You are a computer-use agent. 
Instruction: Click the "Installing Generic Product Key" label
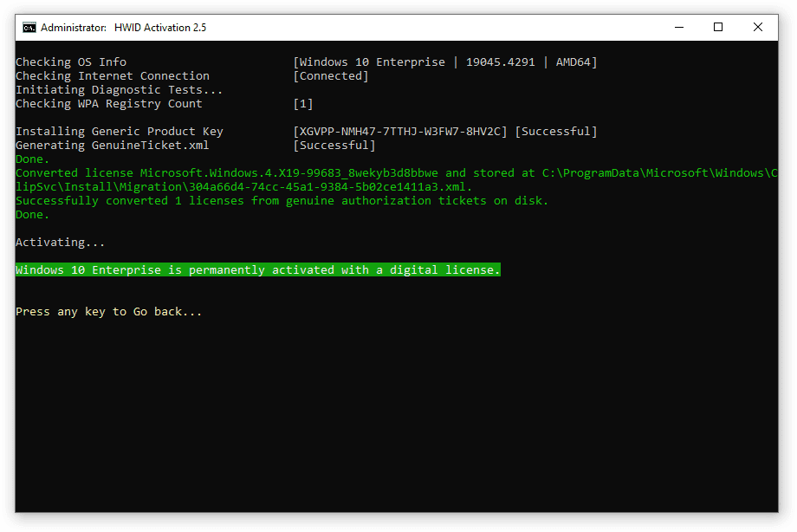pos(119,132)
